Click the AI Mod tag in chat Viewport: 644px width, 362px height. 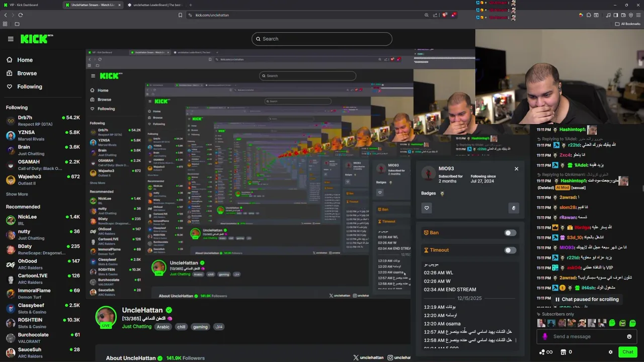562,188
